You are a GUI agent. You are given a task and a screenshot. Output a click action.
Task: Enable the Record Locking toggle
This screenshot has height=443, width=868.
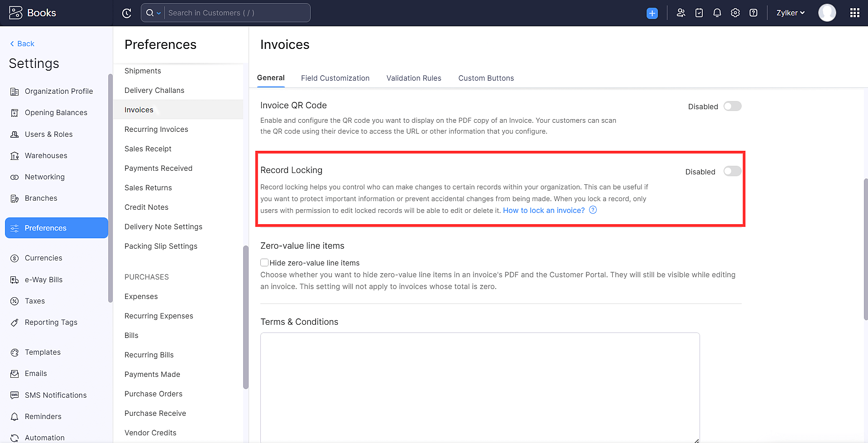[x=732, y=171]
